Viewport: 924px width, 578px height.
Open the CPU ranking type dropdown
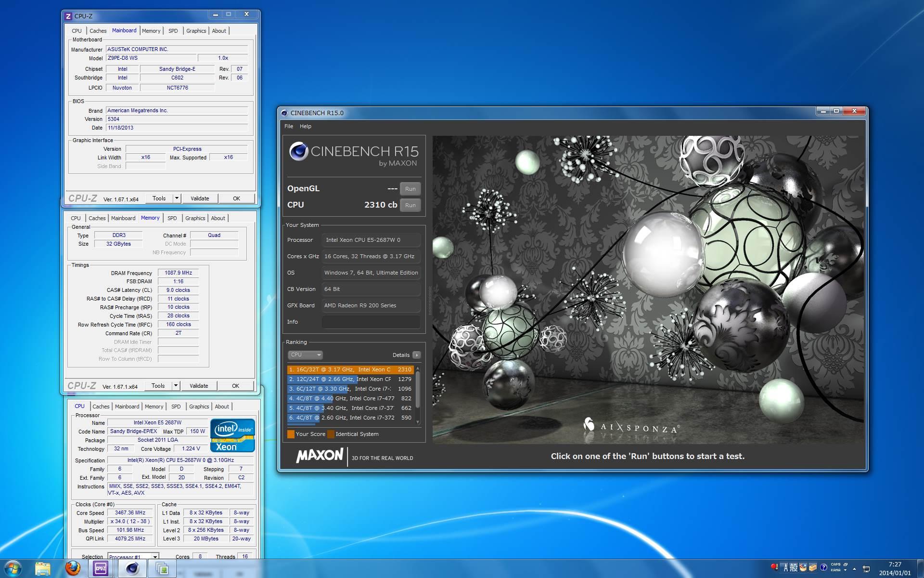(305, 355)
